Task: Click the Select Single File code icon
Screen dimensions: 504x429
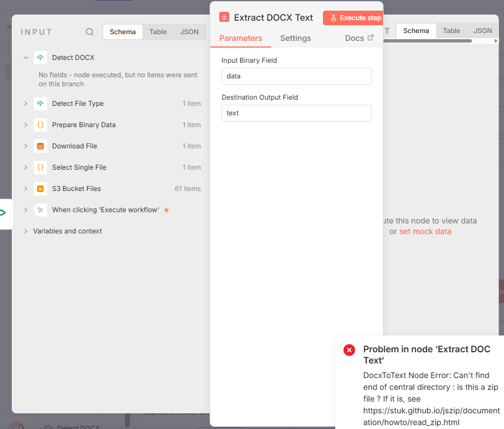Action: (40, 167)
